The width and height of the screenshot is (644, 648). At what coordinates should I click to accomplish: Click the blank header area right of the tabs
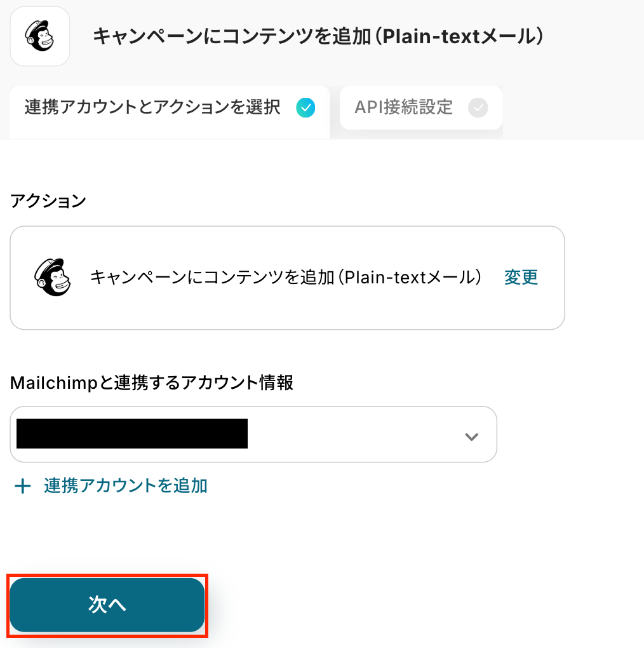(x=572, y=108)
